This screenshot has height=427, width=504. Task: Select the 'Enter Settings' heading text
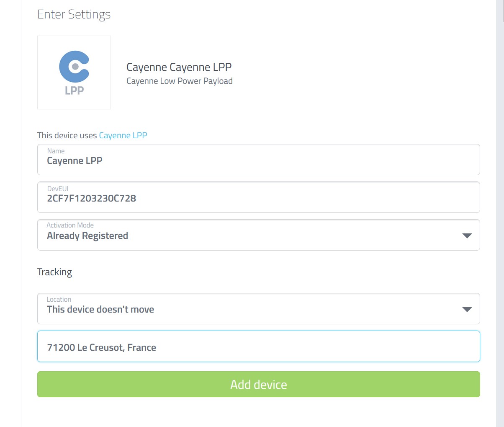point(74,14)
